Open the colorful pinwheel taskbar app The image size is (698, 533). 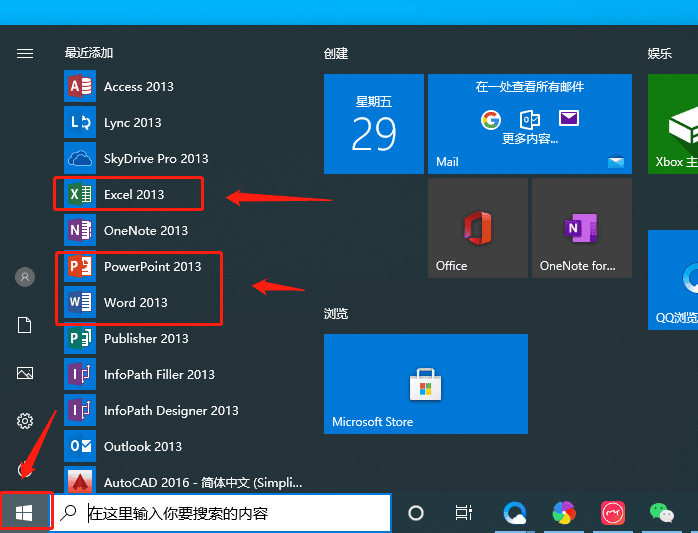tap(564, 513)
